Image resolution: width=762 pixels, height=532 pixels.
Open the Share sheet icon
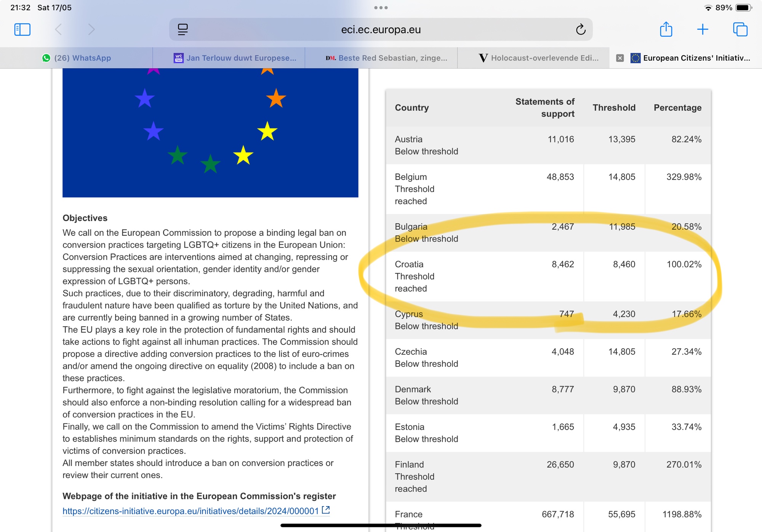666,29
